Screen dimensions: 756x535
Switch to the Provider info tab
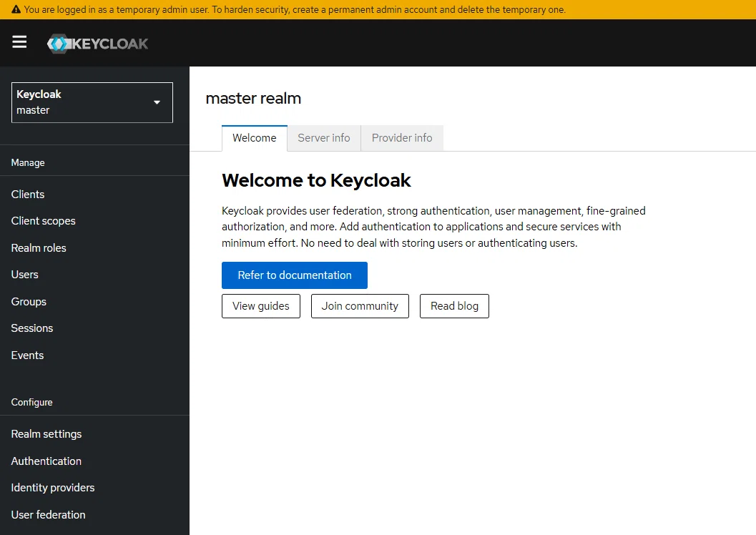point(402,138)
